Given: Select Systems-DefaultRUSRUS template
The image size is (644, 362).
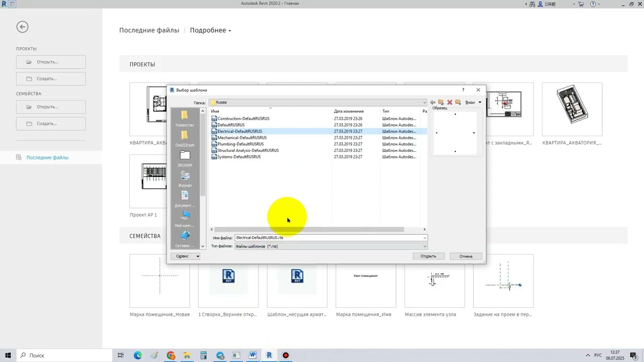Looking at the screenshot, I should tap(239, 157).
